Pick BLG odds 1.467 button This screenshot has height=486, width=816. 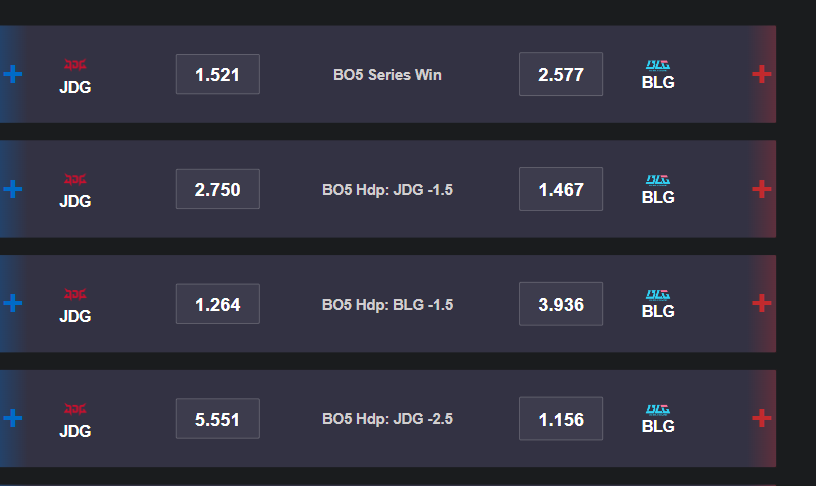click(561, 189)
